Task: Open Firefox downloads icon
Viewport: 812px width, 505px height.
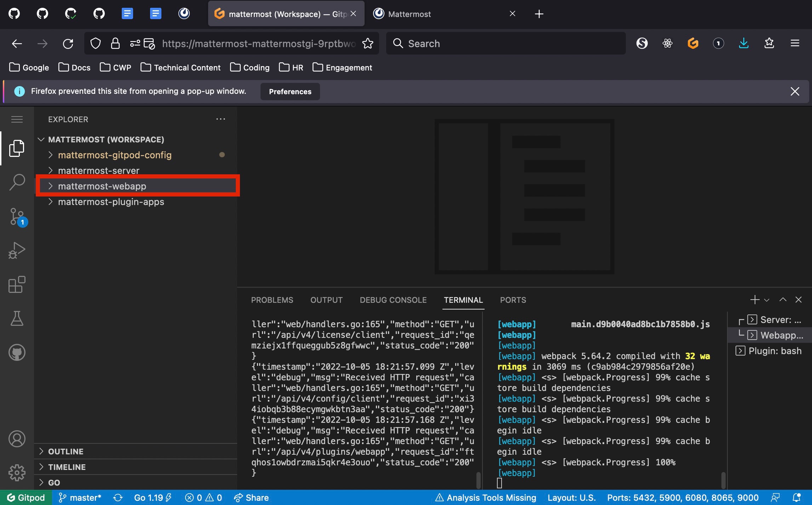Action: (x=744, y=44)
